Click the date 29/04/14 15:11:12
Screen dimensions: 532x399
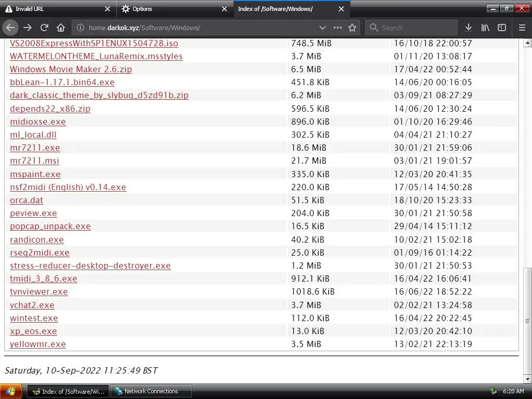[433, 227]
